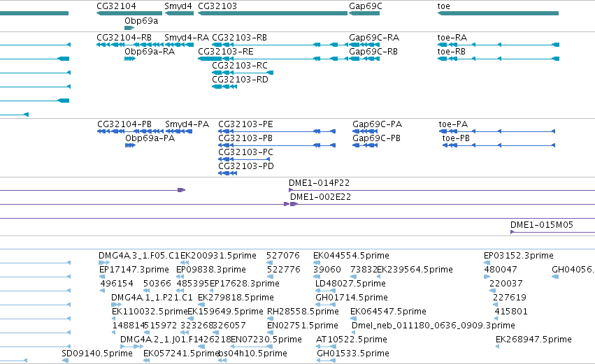Click the Gap69C-RA transcript label
595x364 pixels.
tap(374, 38)
